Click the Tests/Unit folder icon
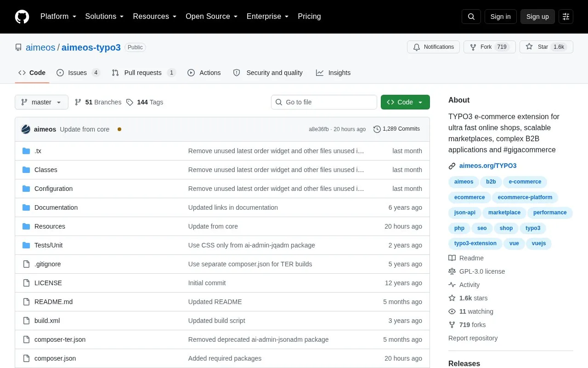588x368 pixels. [26, 245]
